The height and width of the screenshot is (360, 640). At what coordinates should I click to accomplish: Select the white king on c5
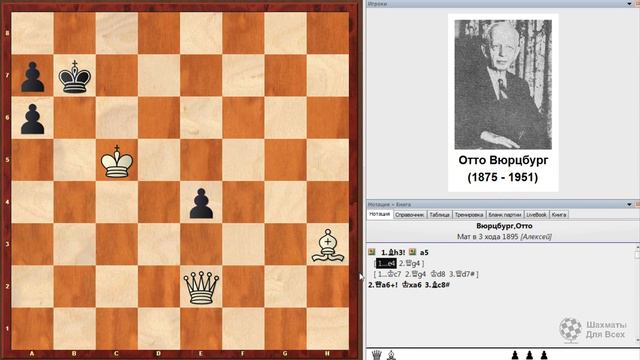pyautogui.click(x=117, y=161)
